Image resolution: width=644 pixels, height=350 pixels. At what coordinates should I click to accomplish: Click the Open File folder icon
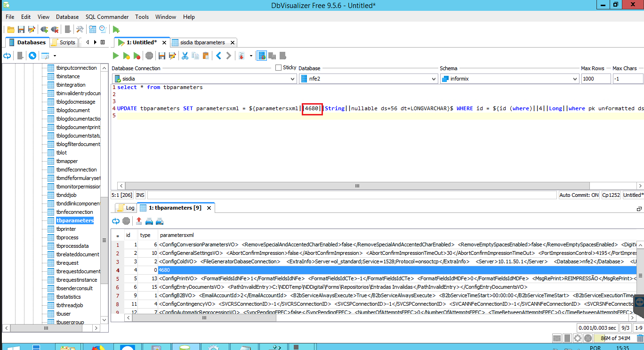point(11,29)
